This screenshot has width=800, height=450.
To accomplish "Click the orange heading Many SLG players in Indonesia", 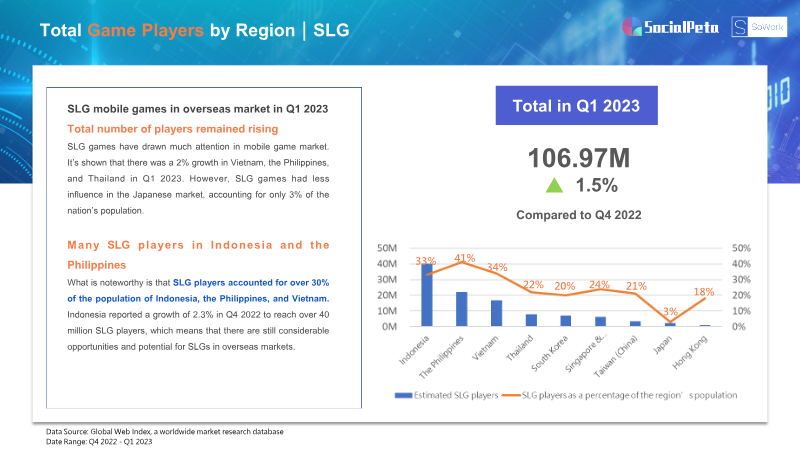I will 198,255.
